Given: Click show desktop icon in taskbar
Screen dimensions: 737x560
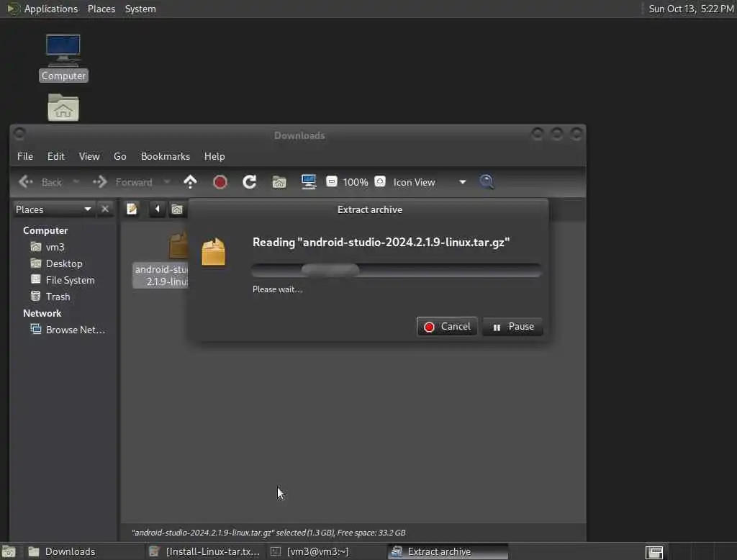Looking at the screenshot, I should tap(9, 551).
